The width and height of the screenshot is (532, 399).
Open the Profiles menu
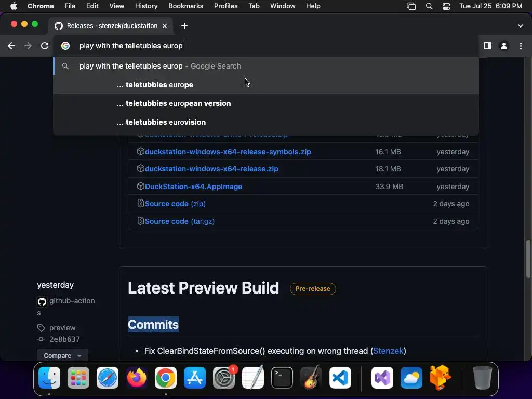[225, 6]
